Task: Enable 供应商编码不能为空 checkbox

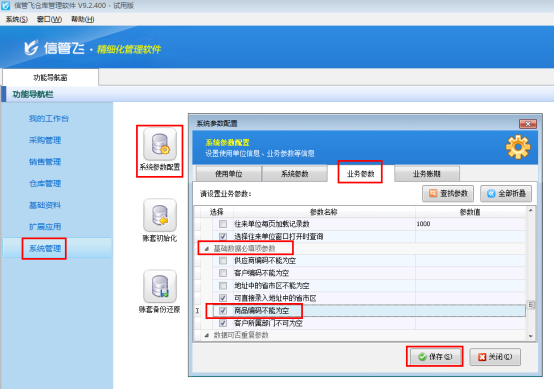Action: [223, 261]
